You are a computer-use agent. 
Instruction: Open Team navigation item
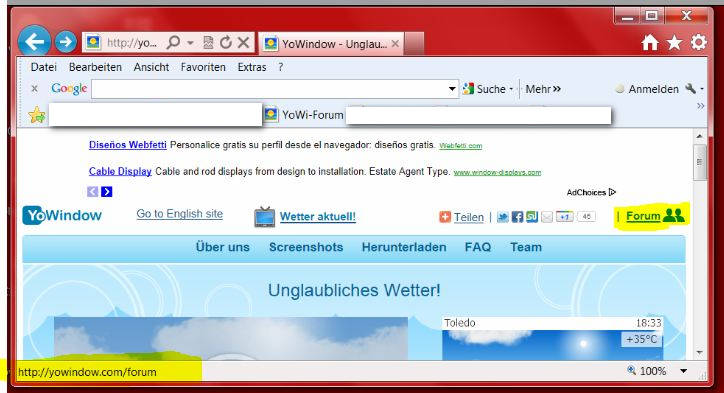(526, 247)
